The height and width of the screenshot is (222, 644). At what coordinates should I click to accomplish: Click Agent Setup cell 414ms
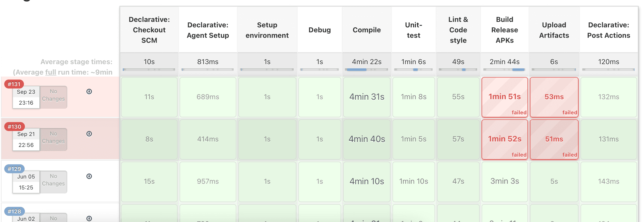[x=208, y=139]
